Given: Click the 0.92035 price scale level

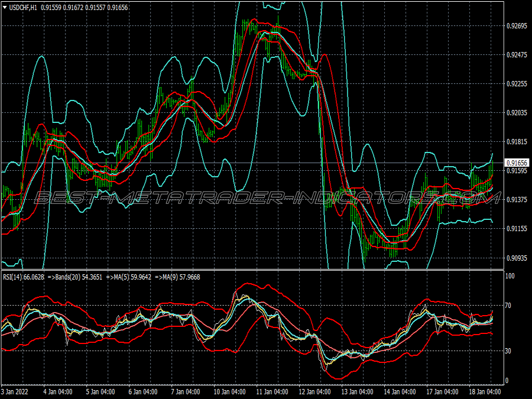Looking at the screenshot, I should pos(517,113).
